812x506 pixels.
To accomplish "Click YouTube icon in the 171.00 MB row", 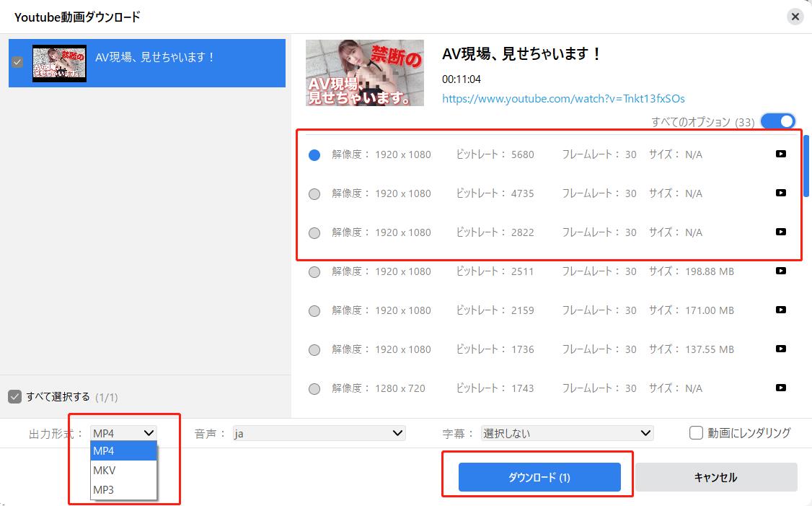I will 781,310.
